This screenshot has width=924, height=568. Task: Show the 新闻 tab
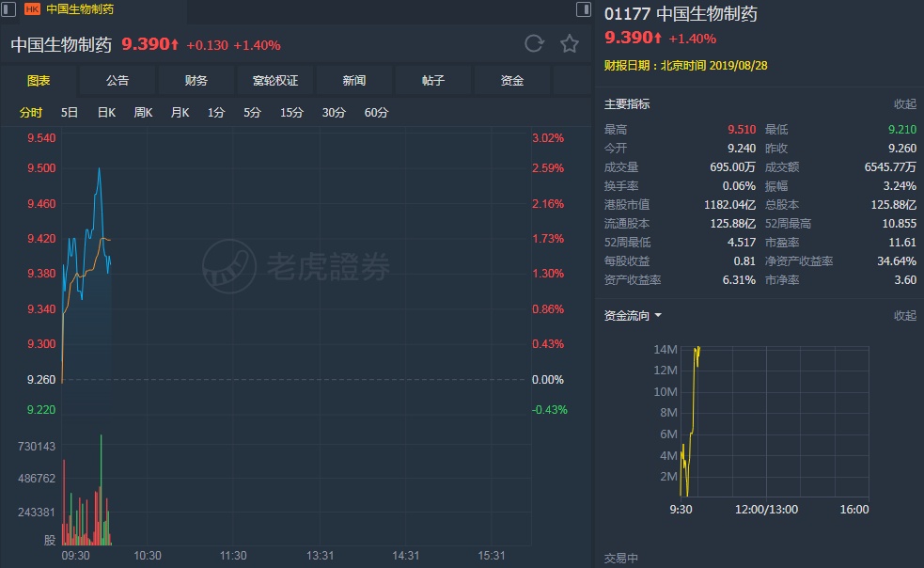pos(354,81)
